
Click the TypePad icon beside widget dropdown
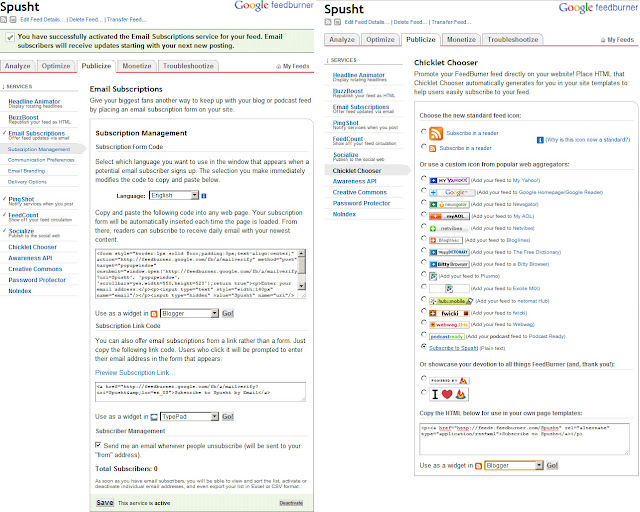tap(154, 417)
